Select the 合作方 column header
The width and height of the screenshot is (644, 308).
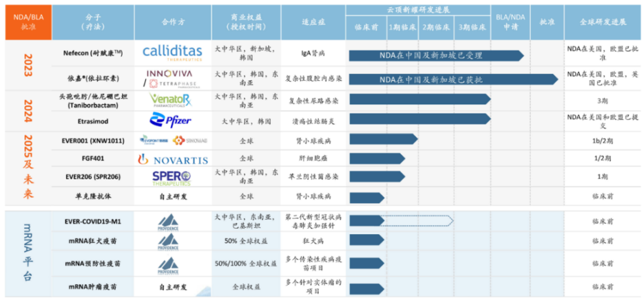pyautogui.click(x=173, y=22)
